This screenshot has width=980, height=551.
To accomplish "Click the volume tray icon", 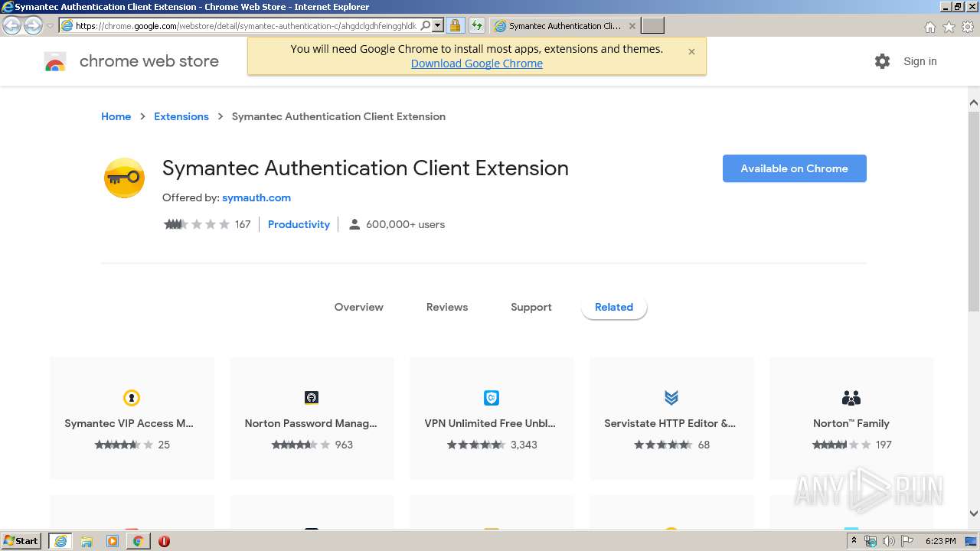I will 889,541.
